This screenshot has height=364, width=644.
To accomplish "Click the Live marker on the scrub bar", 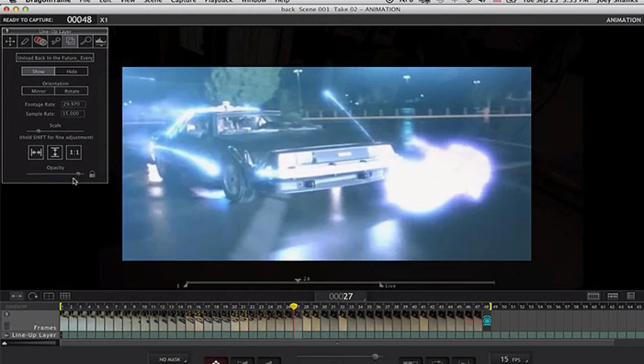I will 387,285.
